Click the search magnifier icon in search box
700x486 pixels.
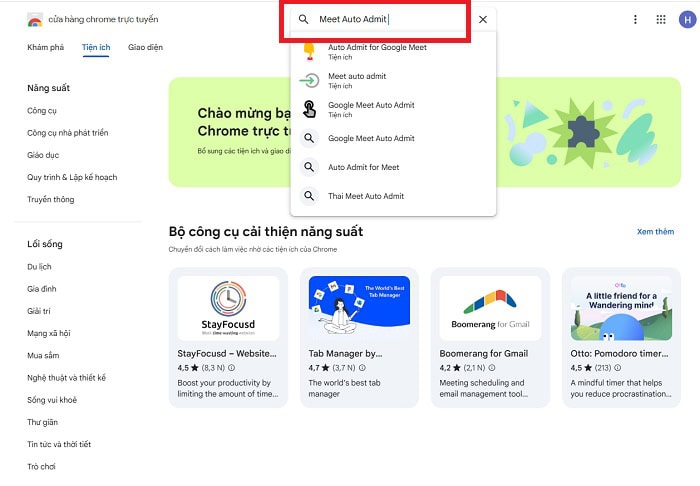pos(304,19)
